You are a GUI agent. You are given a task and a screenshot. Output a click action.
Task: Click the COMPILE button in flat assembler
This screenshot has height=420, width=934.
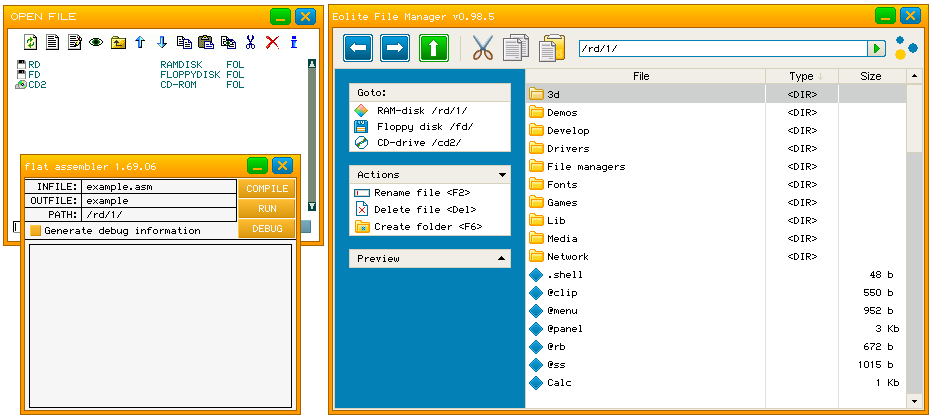267,188
